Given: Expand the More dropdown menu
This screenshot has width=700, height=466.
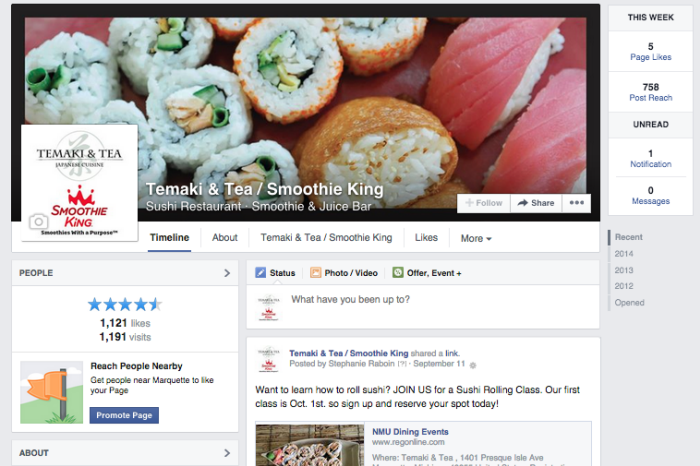Looking at the screenshot, I should coord(476,238).
